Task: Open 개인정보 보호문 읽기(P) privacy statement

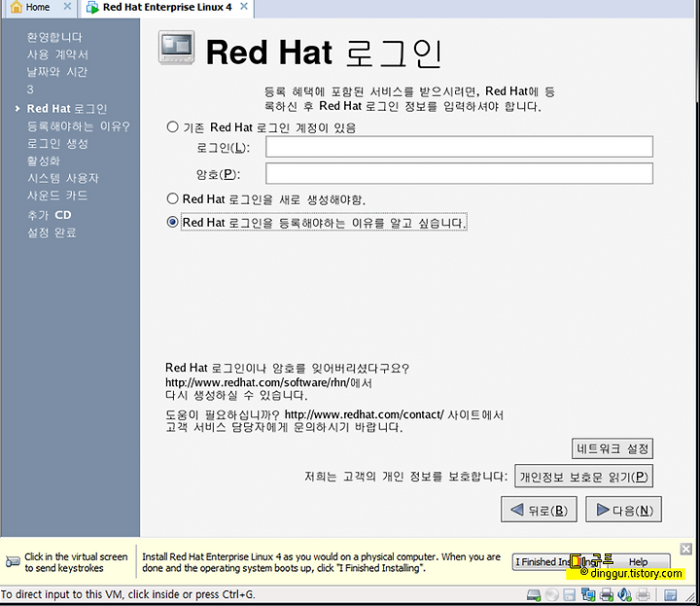Action: pyautogui.click(x=583, y=476)
